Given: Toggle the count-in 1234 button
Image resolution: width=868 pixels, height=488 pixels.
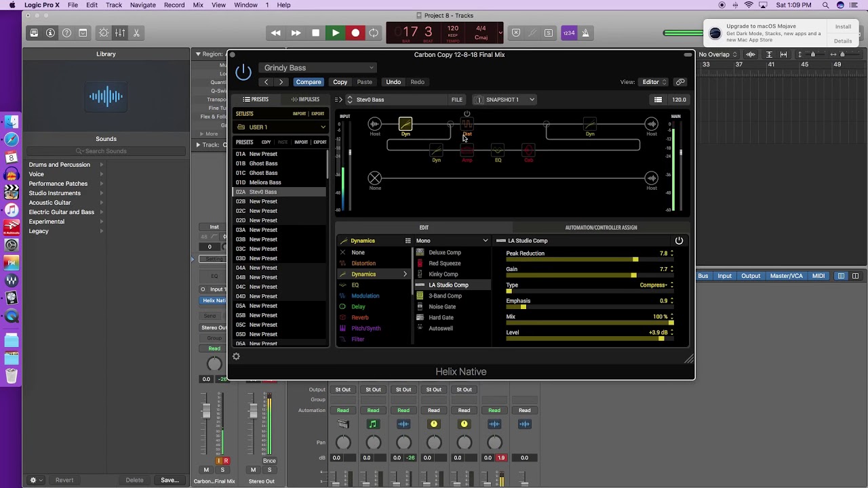Looking at the screenshot, I should point(569,33).
